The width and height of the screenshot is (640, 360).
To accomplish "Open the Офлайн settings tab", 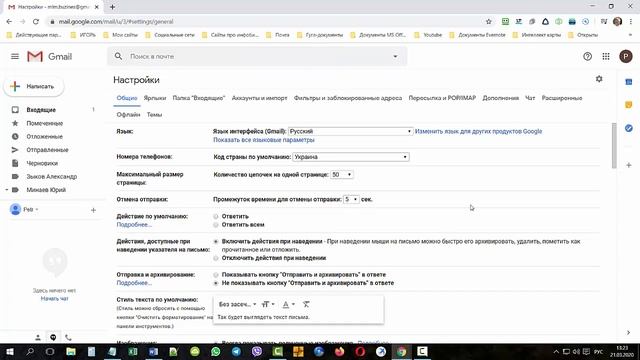I will [x=128, y=115].
